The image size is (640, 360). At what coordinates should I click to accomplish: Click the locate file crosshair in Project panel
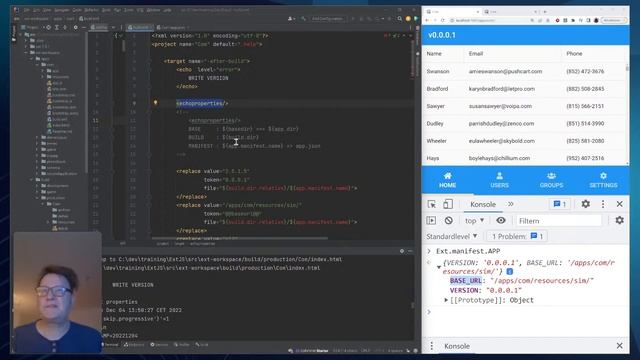pos(48,27)
